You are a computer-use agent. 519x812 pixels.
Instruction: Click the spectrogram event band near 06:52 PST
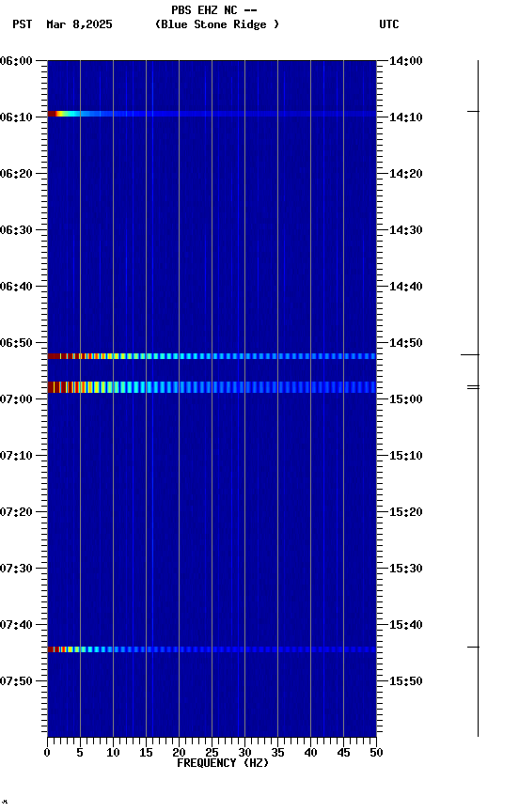click(212, 356)
